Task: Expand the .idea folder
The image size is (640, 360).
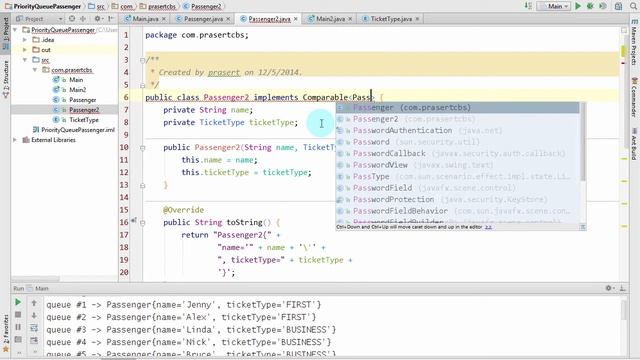Action: (25, 40)
